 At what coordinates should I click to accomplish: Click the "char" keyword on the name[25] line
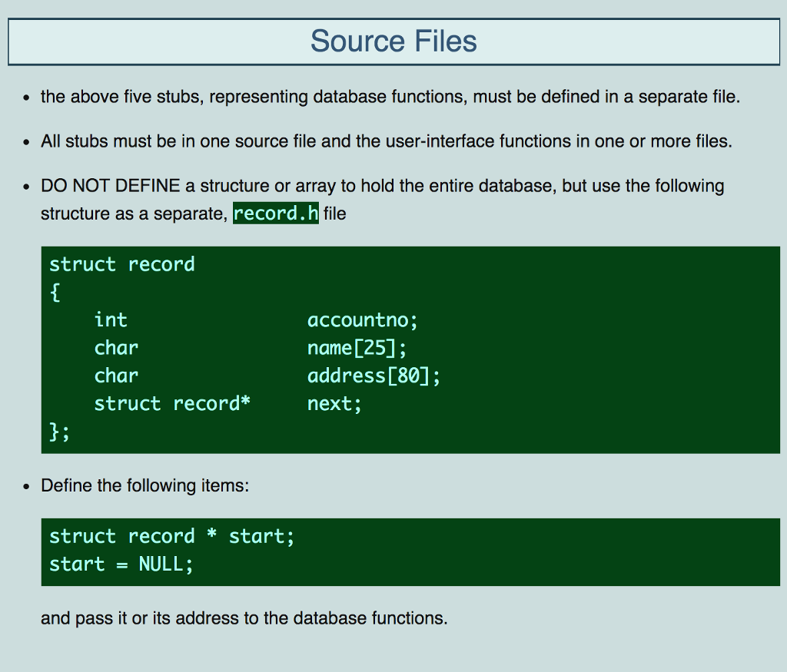pos(116,348)
